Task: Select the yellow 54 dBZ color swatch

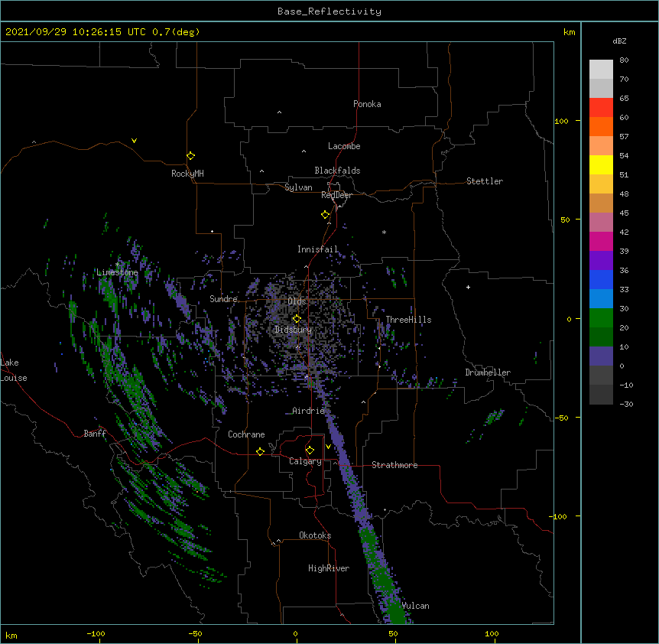Action: coord(601,164)
